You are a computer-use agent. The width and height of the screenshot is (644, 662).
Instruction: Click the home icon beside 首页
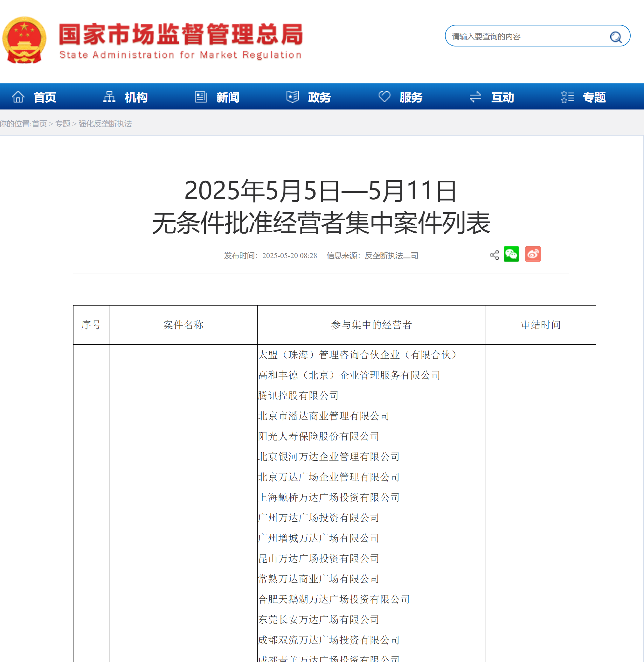point(18,97)
